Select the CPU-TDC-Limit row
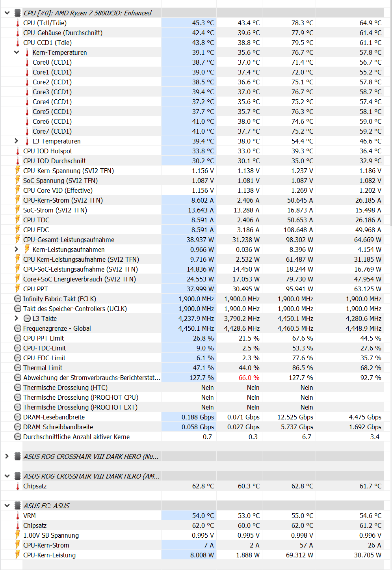The width and height of the screenshot is (392, 570). [192, 348]
